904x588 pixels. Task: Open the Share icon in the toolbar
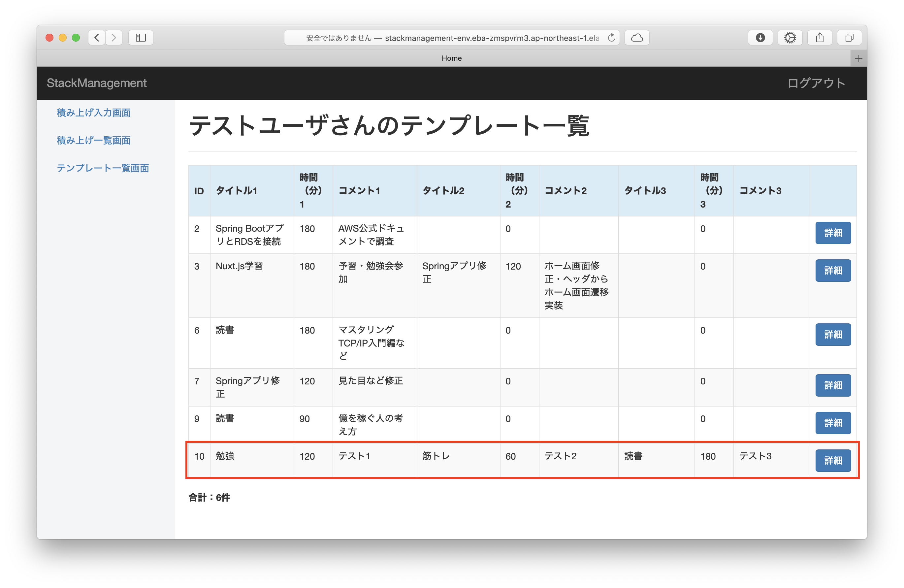[820, 38]
